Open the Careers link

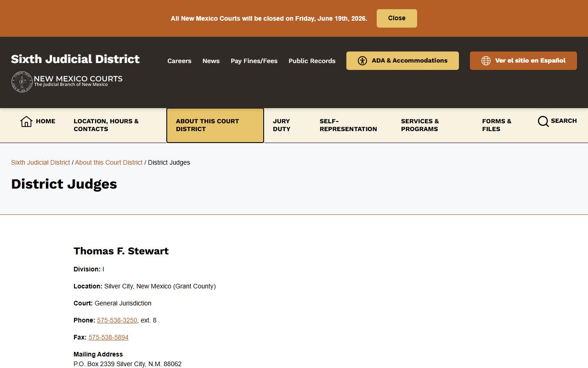point(179,61)
